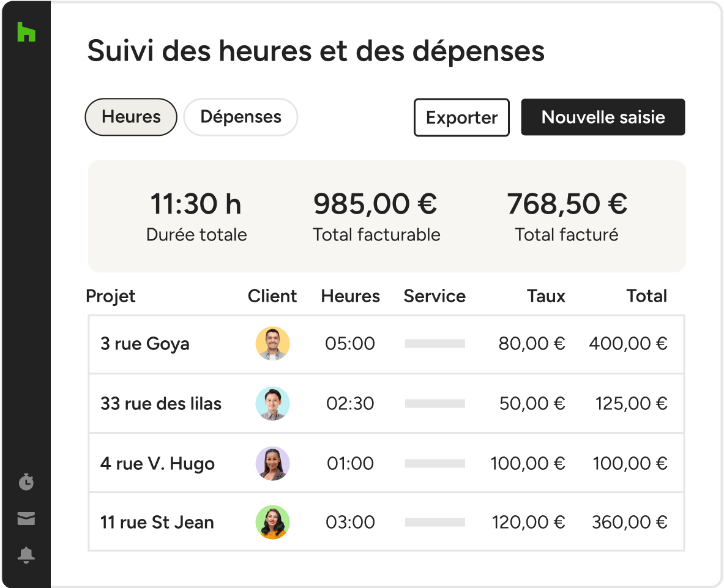Switch to the Dépenses tab
This screenshot has height=588, width=724.
pos(241,117)
